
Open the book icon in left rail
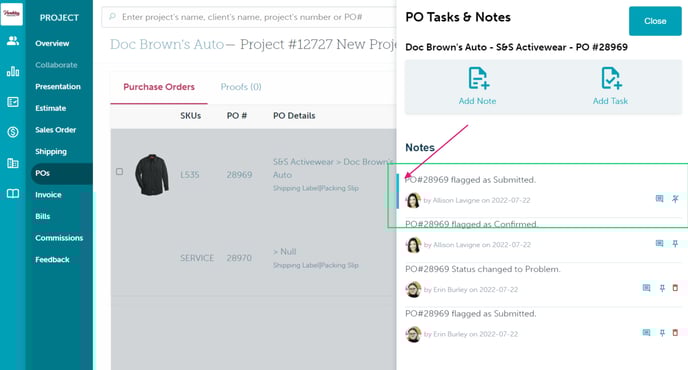pos(13,194)
